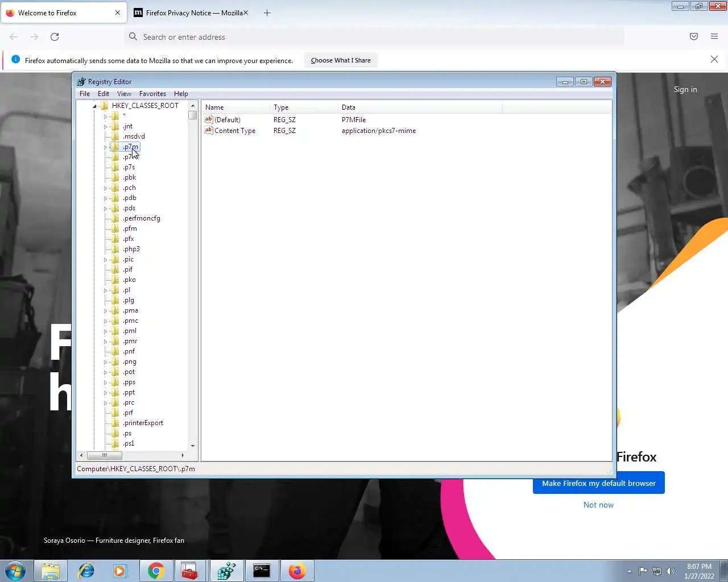Click the .p7s folder icon
This screenshot has height=582, width=728.
(115, 167)
